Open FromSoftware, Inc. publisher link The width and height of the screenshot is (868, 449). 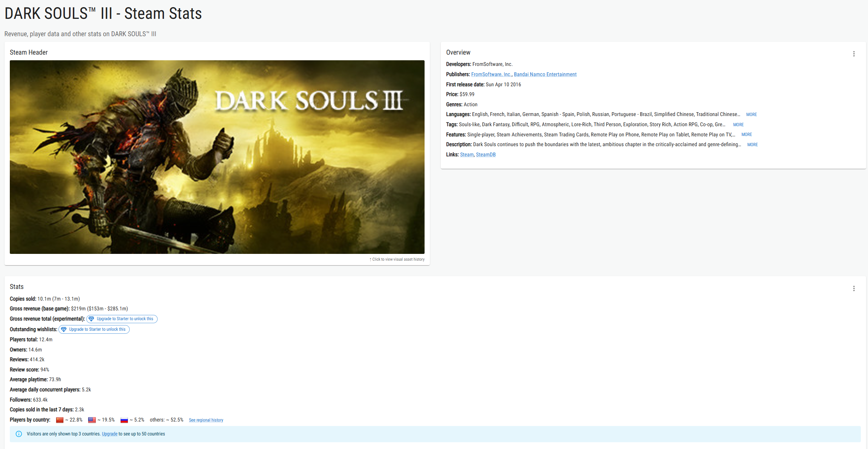click(492, 74)
